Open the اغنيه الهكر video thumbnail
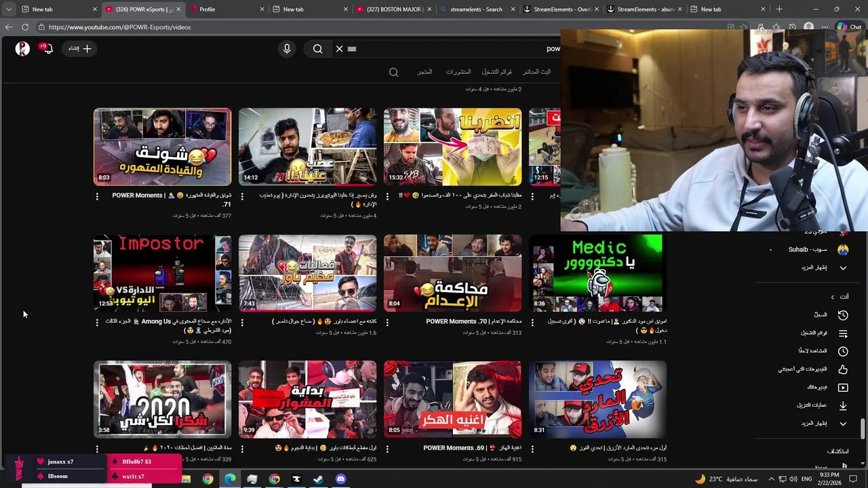Image resolution: width=868 pixels, height=488 pixels. pos(452,400)
